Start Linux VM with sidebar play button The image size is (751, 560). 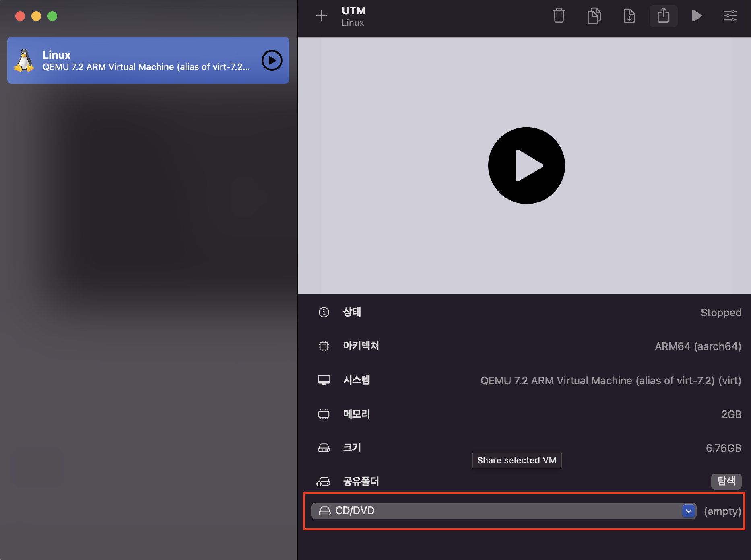coord(272,60)
